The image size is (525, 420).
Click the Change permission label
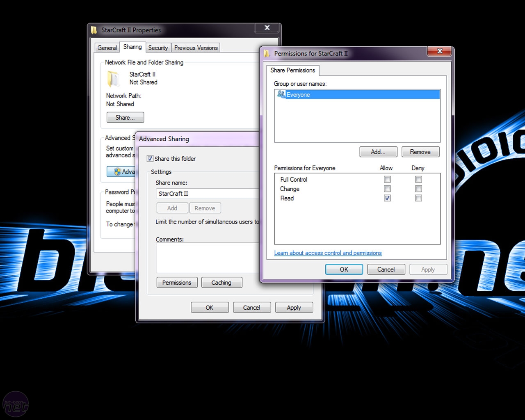[x=290, y=189]
